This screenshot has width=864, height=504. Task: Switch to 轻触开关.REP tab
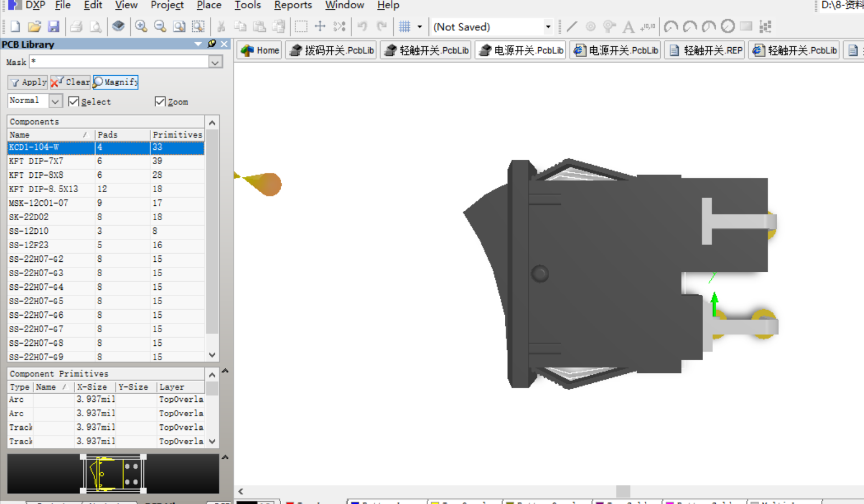705,51
